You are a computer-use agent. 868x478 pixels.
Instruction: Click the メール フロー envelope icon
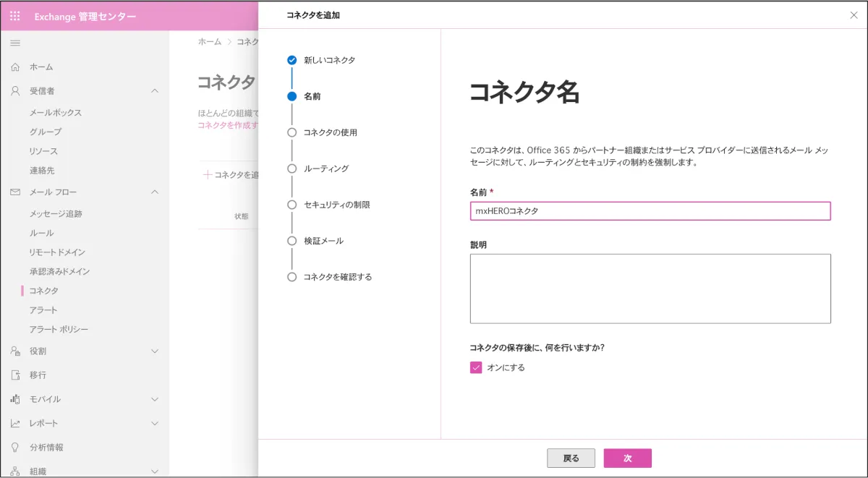[15, 192]
